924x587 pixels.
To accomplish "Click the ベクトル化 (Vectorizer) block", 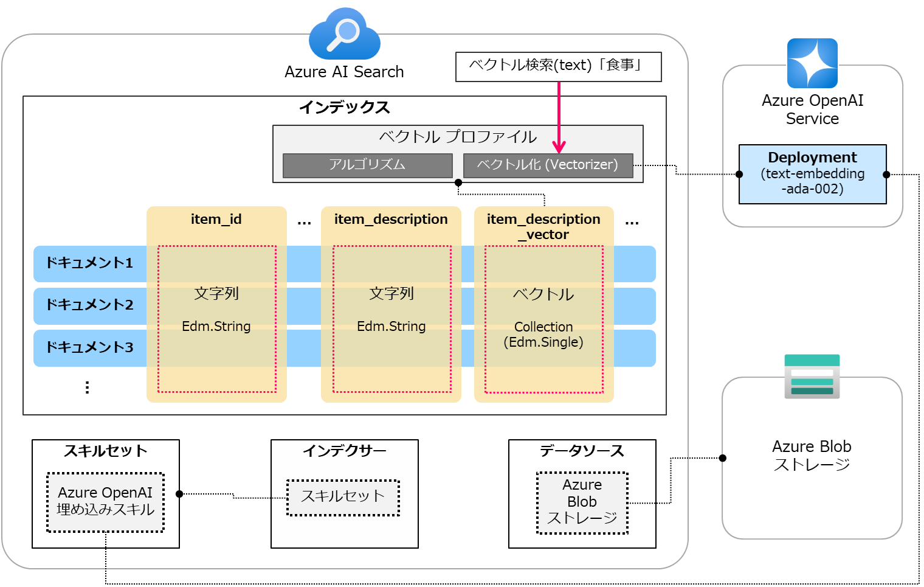I will click(x=548, y=165).
